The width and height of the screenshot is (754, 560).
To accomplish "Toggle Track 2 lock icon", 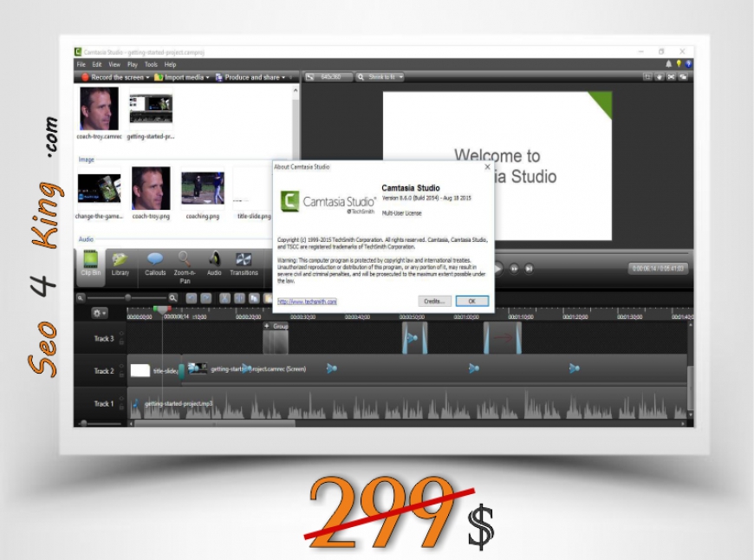I will (121, 374).
